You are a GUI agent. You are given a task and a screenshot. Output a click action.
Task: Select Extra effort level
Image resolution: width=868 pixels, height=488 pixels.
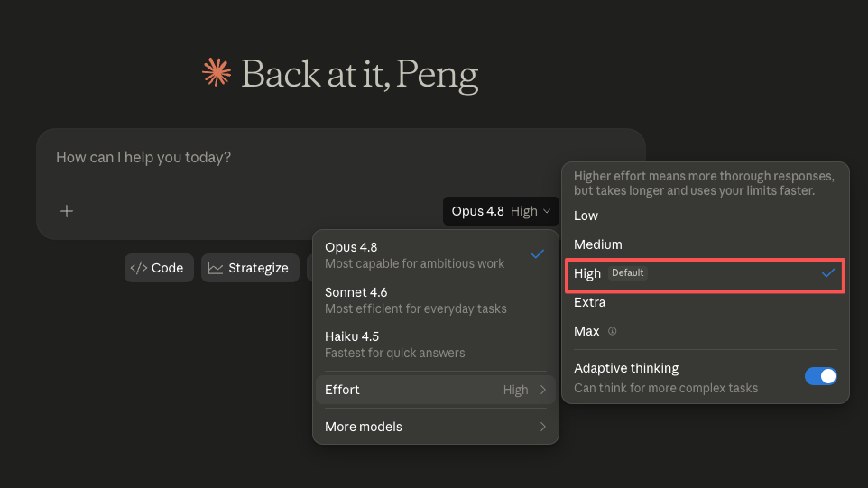coord(705,302)
